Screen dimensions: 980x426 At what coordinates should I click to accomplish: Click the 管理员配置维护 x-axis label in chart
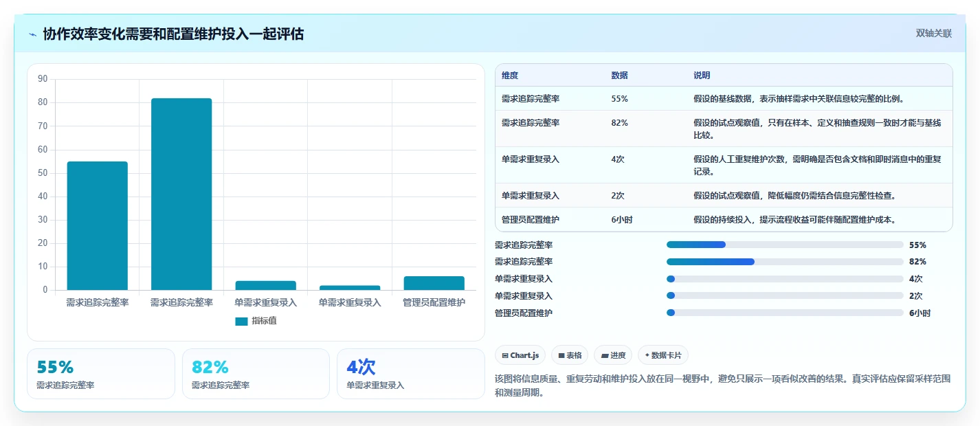tap(434, 302)
